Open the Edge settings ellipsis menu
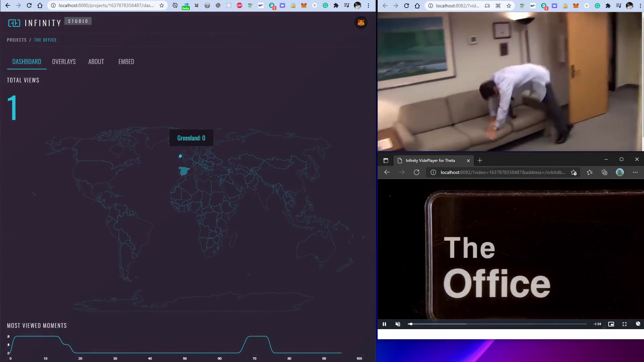The width and height of the screenshot is (644, 362). [x=635, y=172]
